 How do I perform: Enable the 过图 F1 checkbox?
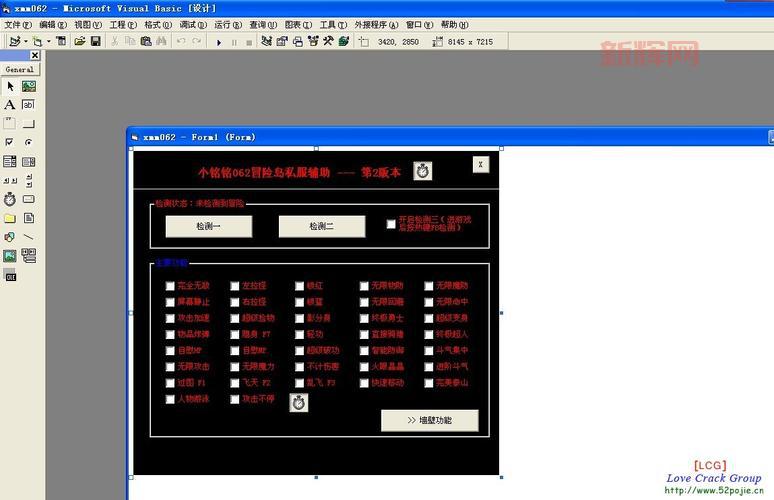pos(170,383)
